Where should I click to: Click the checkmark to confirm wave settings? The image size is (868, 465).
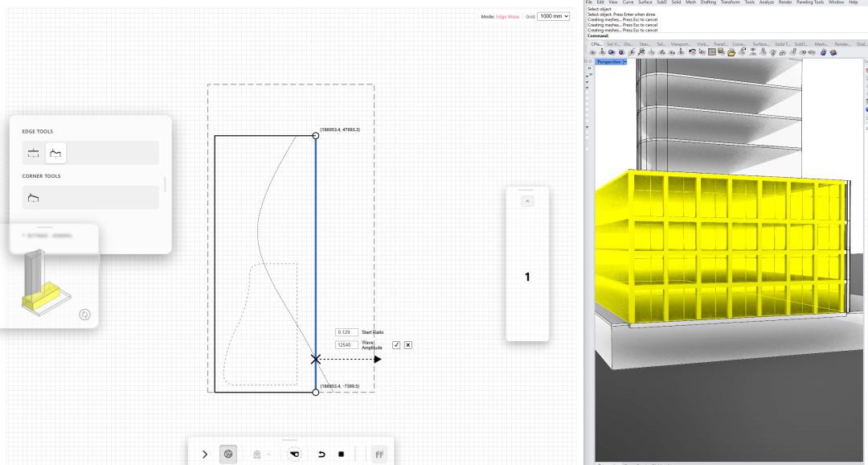point(396,345)
